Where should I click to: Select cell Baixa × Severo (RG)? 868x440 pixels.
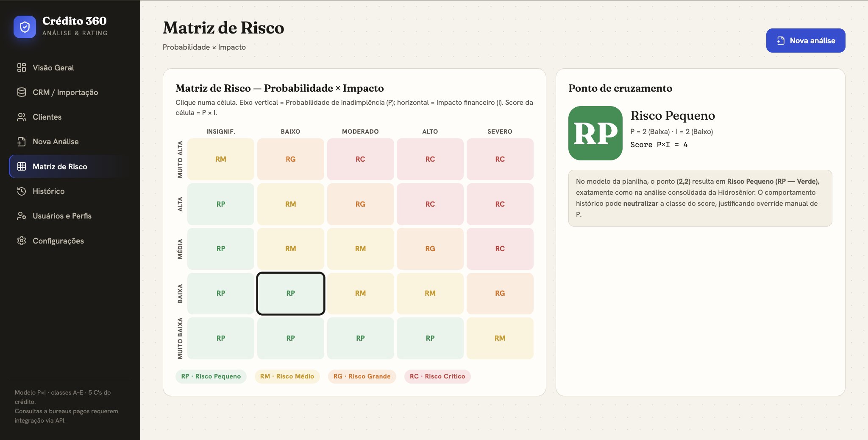tap(500, 293)
